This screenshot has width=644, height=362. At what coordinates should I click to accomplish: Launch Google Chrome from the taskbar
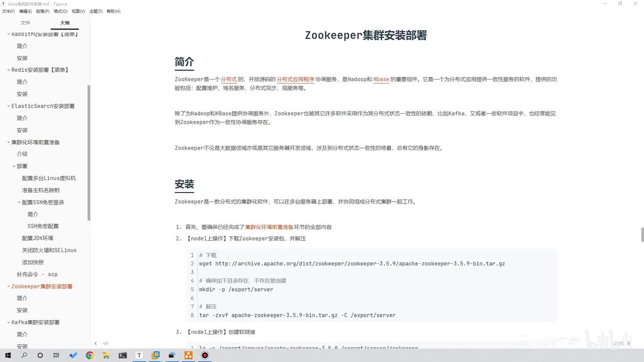click(x=90, y=355)
